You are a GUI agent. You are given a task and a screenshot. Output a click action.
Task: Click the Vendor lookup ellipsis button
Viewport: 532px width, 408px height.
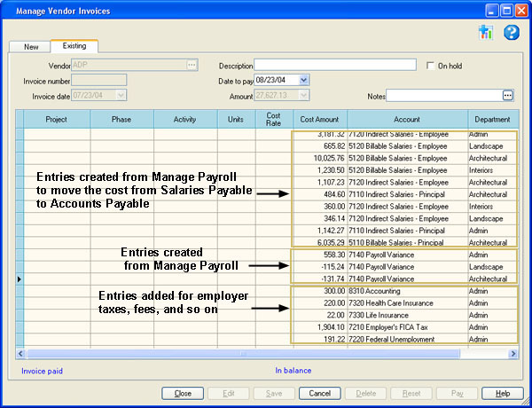(191, 65)
